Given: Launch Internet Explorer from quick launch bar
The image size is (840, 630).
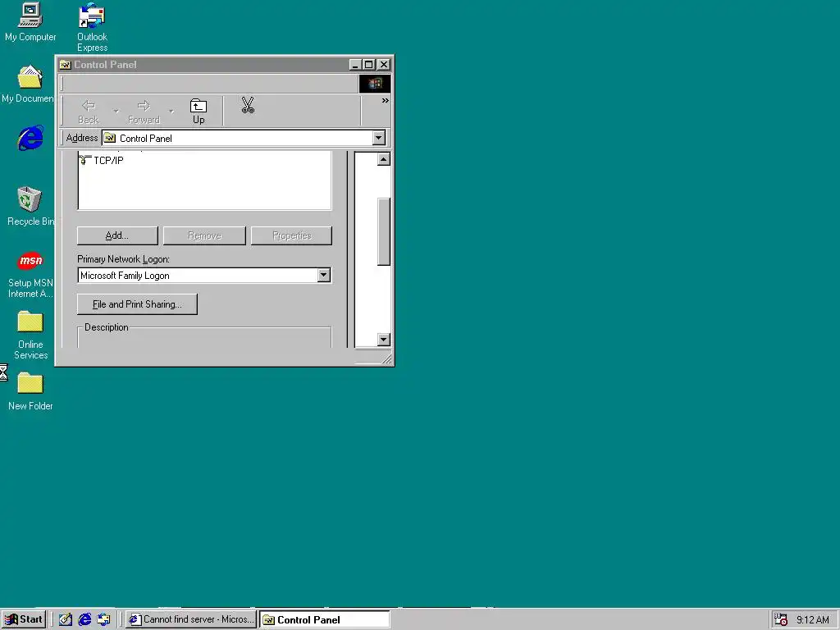Looking at the screenshot, I should click(x=84, y=619).
